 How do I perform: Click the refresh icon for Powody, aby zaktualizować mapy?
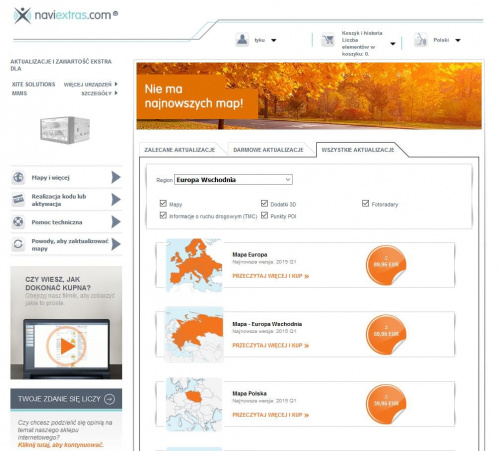18,244
